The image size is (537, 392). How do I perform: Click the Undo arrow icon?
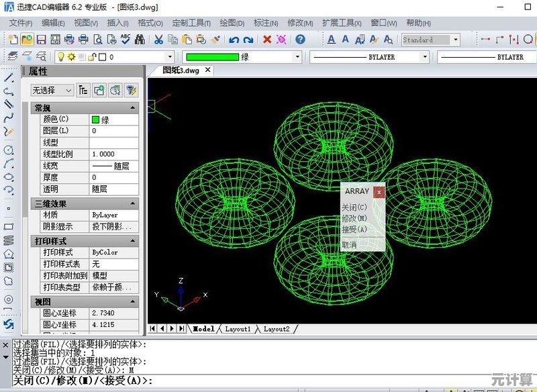[x=234, y=40]
